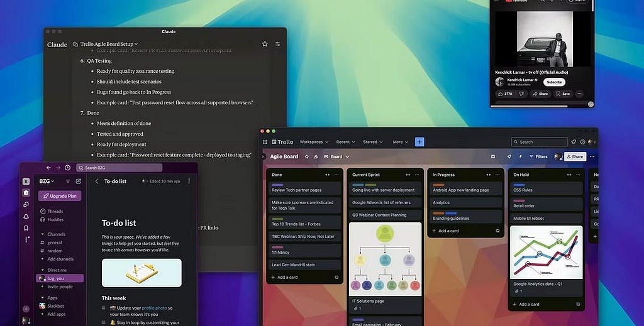Open Slack history clock icon
Image resolution: width=644 pixels, height=326 pixels.
point(67,168)
